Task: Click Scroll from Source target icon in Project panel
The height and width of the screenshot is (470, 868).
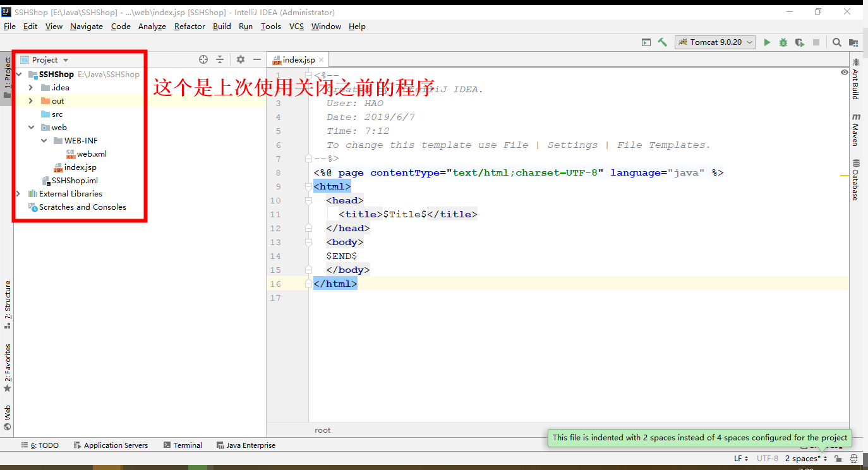Action: pyautogui.click(x=203, y=59)
